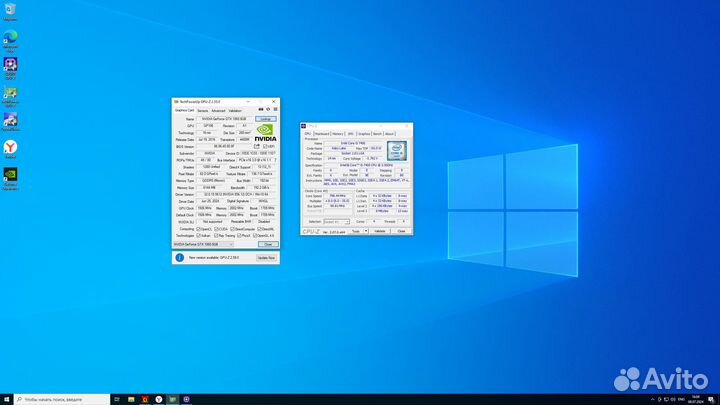The image size is (720, 405).
Task: Switch to the About tab in CPU-Z
Action: (389, 134)
